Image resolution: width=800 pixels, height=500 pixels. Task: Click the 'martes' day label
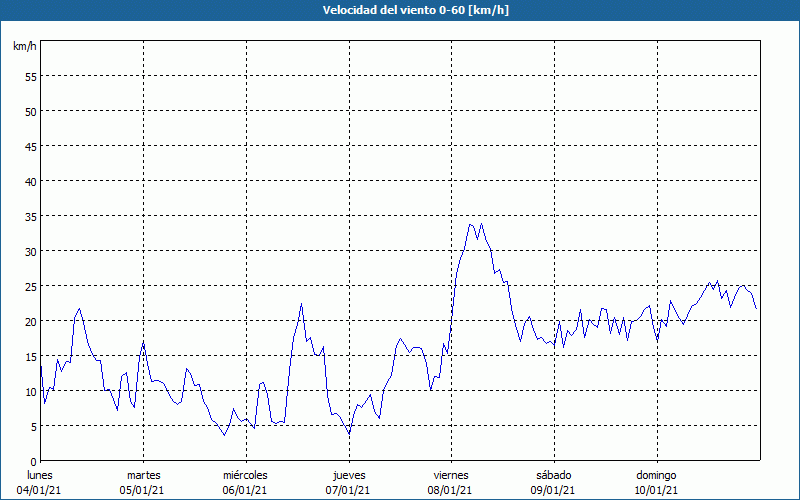pos(144,476)
